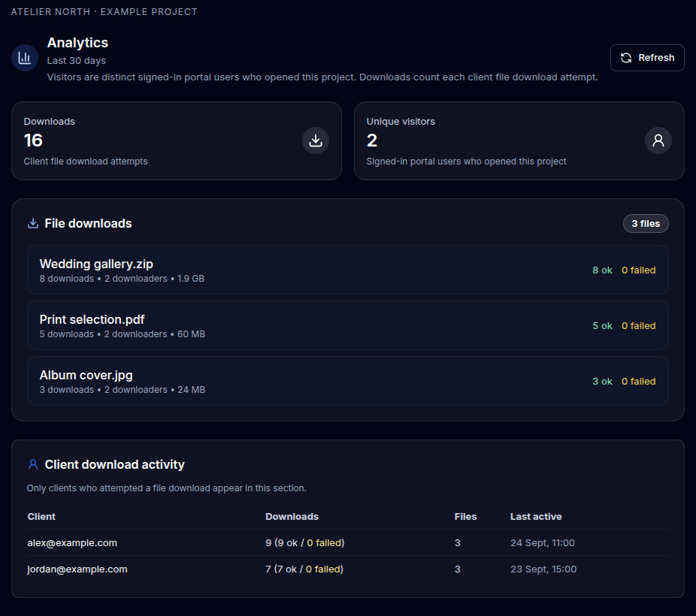Screen dimensions: 696x616
Task: Click the Analytics page title
Action: pyautogui.click(x=77, y=43)
